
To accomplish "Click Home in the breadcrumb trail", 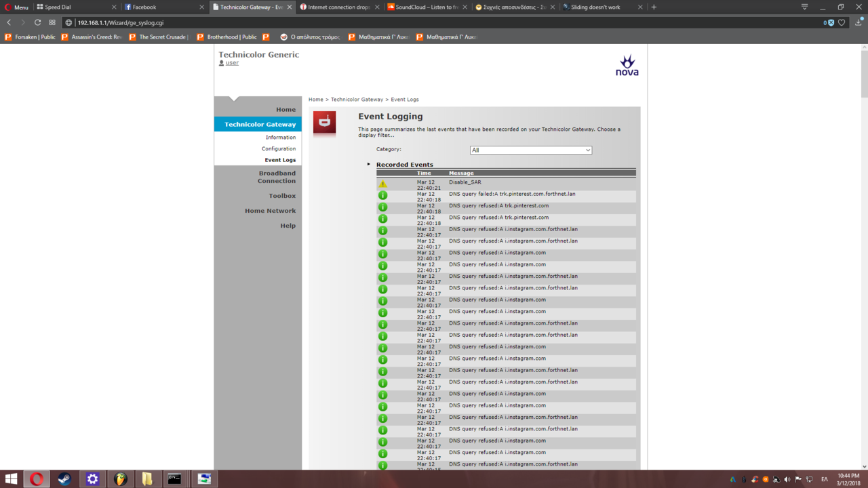I will (x=316, y=100).
